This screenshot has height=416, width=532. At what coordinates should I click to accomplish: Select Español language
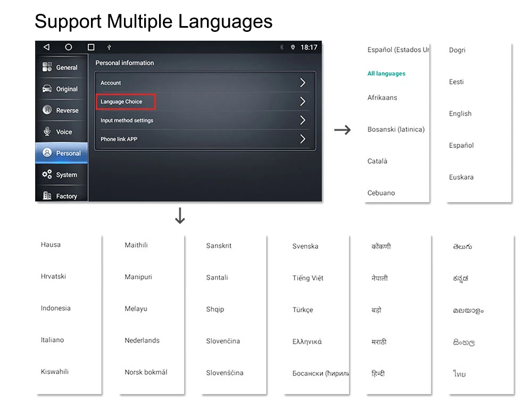[461, 145]
